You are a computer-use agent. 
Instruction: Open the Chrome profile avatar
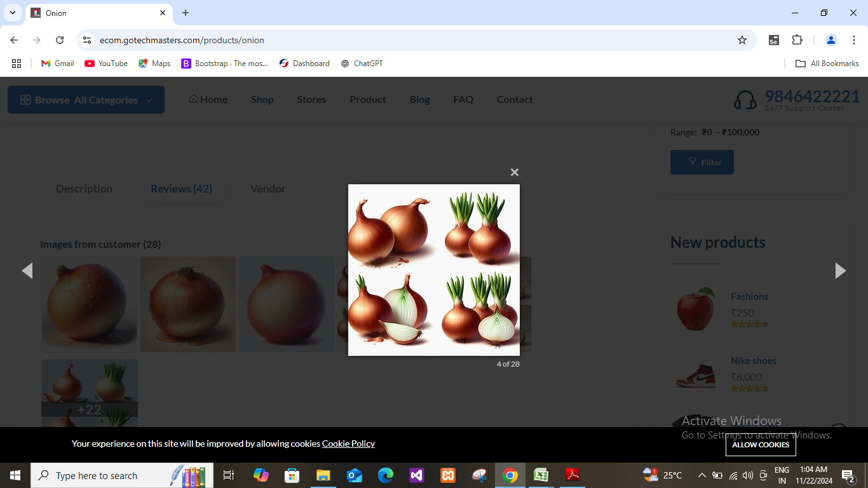(x=831, y=40)
